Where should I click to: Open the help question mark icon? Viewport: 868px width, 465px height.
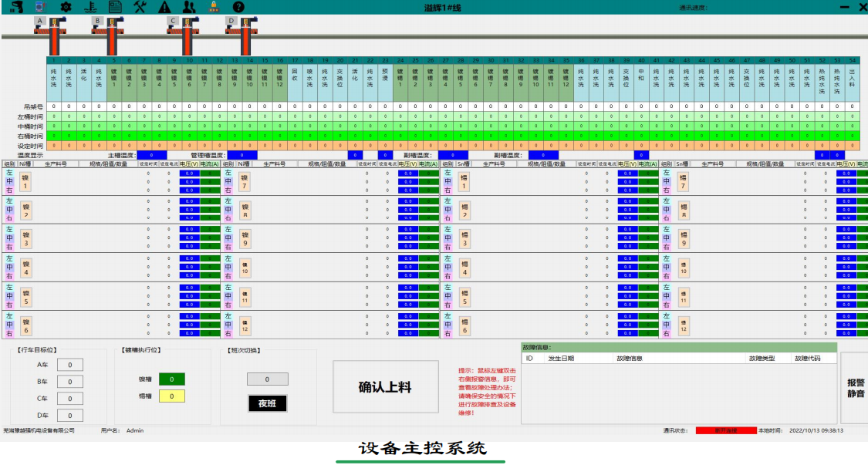(238, 7)
